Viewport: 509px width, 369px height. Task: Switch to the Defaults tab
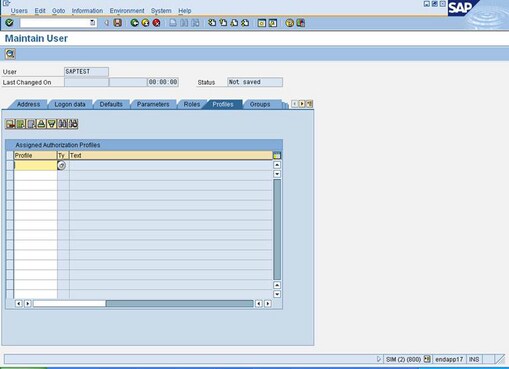click(111, 104)
